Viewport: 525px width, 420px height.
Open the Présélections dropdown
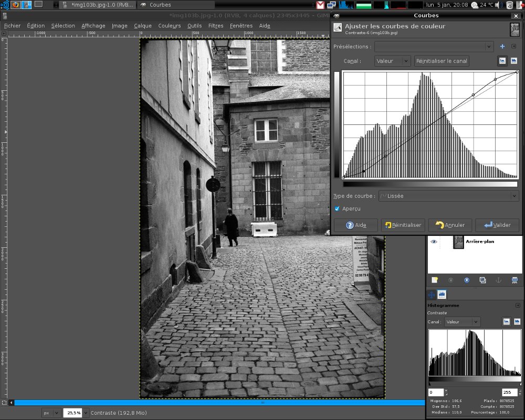[x=434, y=47]
